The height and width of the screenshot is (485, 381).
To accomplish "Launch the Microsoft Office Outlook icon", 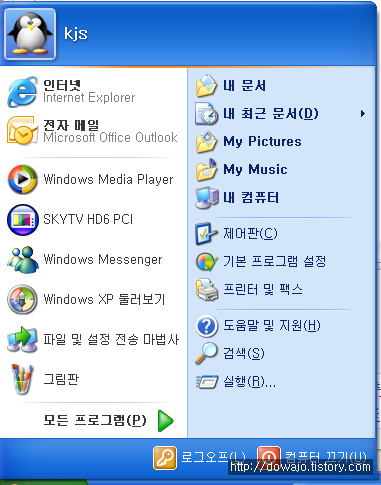I will pos(22,130).
